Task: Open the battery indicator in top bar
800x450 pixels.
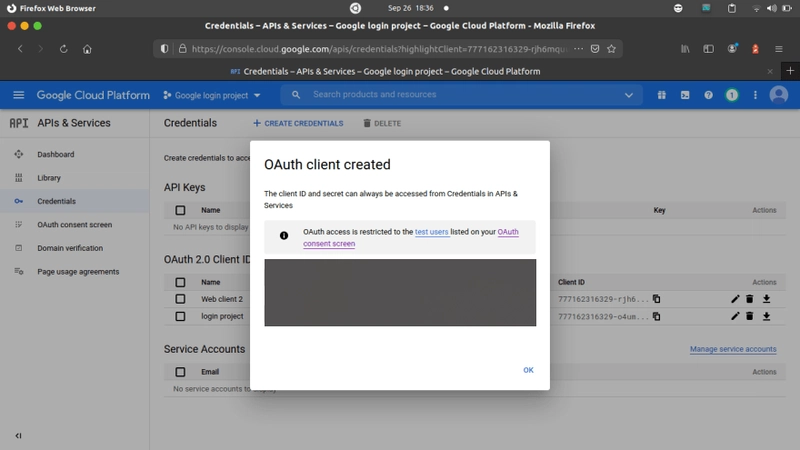Action: [x=787, y=8]
